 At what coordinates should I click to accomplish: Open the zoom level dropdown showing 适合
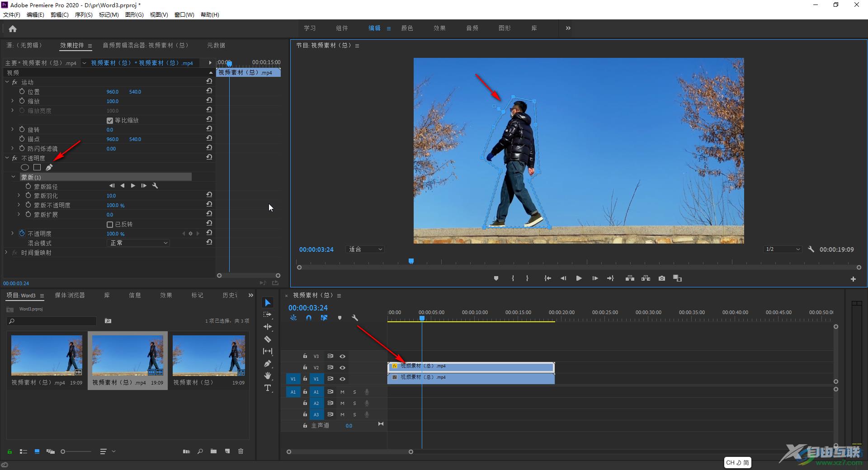tap(365, 249)
